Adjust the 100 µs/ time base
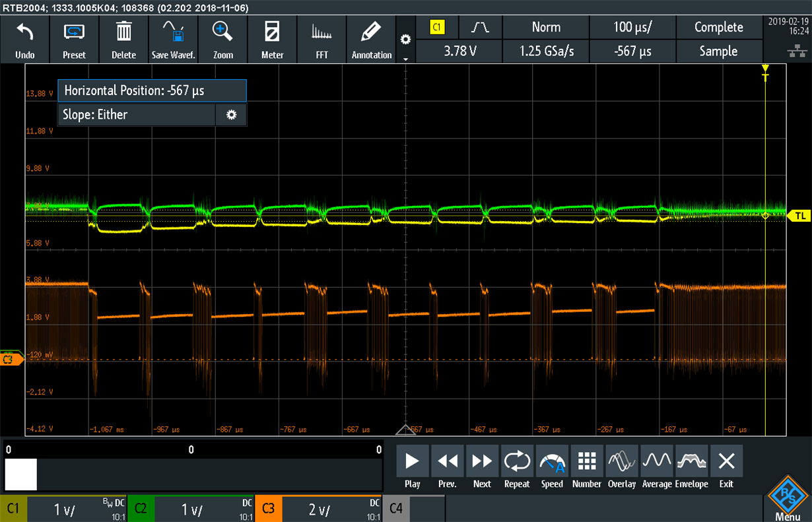The image size is (812, 522). pyautogui.click(x=632, y=28)
